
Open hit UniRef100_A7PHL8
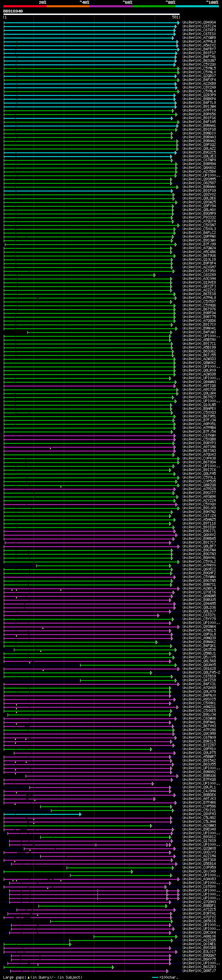point(199,41)
